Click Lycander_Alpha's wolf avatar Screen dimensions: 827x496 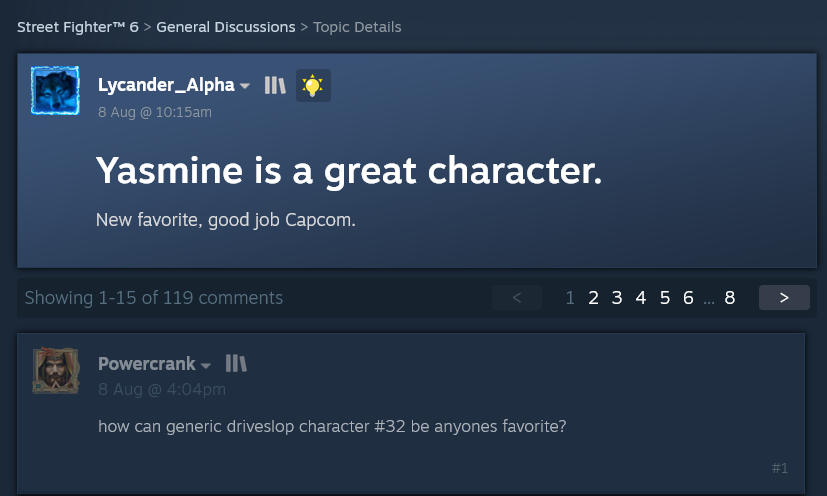coord(55,90)
